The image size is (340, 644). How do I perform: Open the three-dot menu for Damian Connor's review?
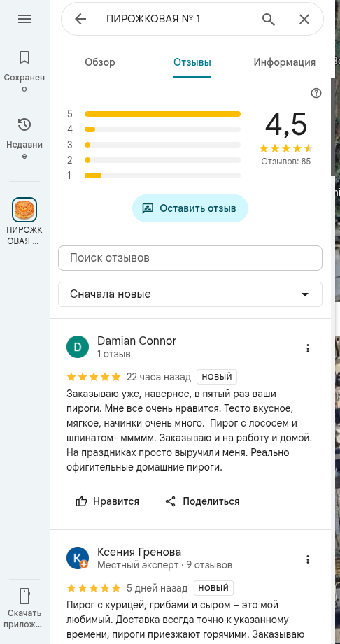tap(308, 349)
